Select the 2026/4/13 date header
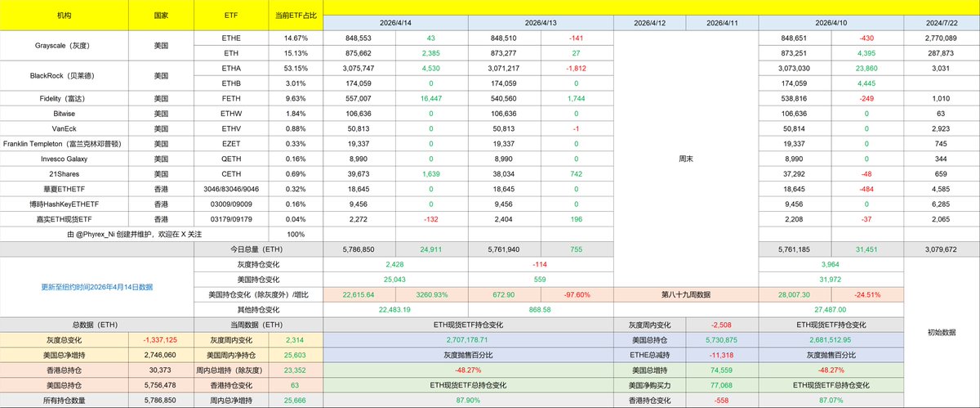The image size is (980, 408). pyautogui.click(x=541, y=23)
